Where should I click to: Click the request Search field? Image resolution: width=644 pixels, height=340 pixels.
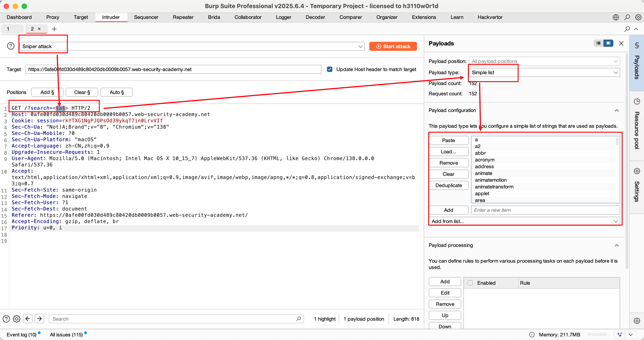pos(176,319)
